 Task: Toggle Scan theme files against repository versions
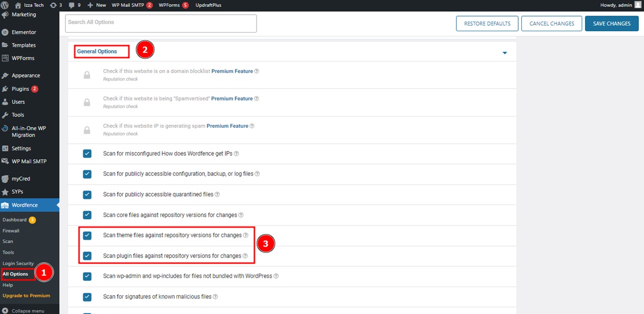pos(87,235)
